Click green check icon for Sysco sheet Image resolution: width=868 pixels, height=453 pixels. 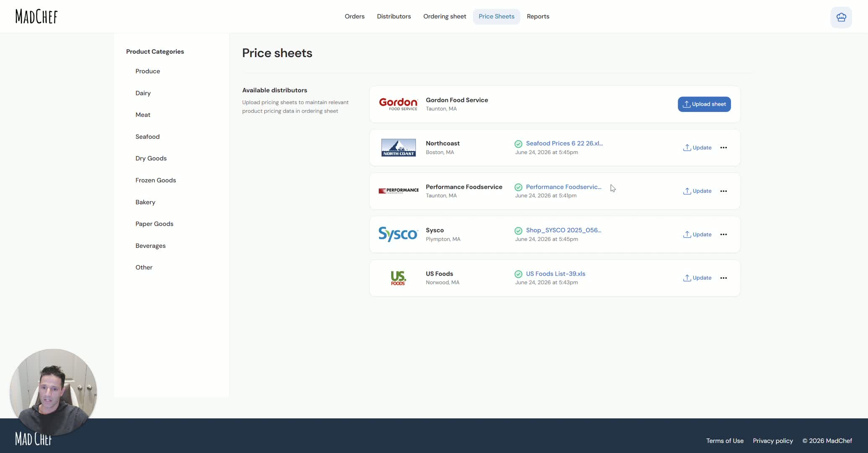(x=518, y=231)
